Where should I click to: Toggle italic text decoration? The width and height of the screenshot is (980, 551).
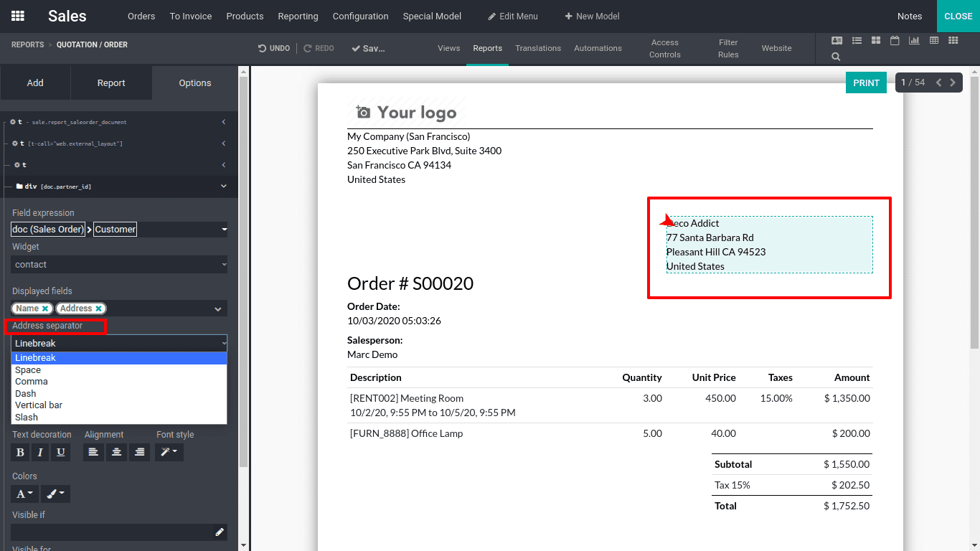(40, 452)
